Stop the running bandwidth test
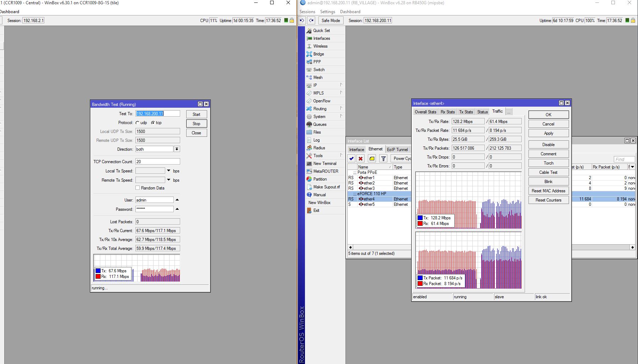The width and height of the screenshot is (638, 364). coord(196,124)
